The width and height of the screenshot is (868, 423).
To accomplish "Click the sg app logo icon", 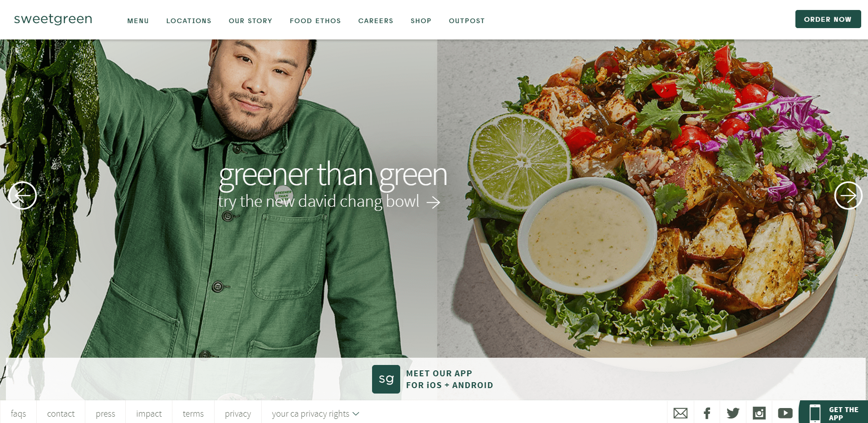I will (x=386, y=379).
